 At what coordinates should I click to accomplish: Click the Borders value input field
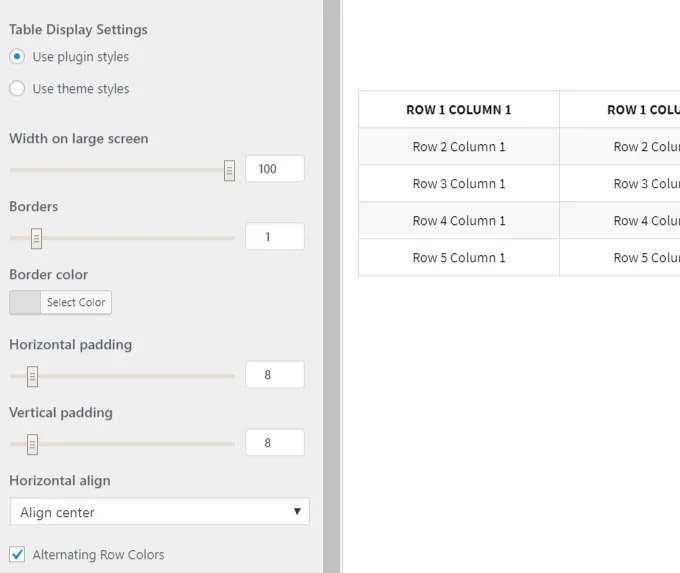[274, 237]
